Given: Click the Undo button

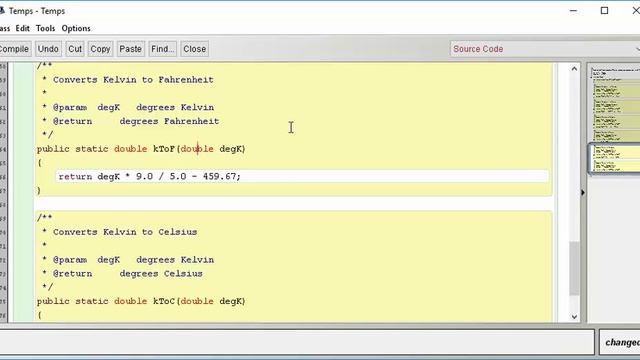Looking at the screenshot, I should coord(48,49).
